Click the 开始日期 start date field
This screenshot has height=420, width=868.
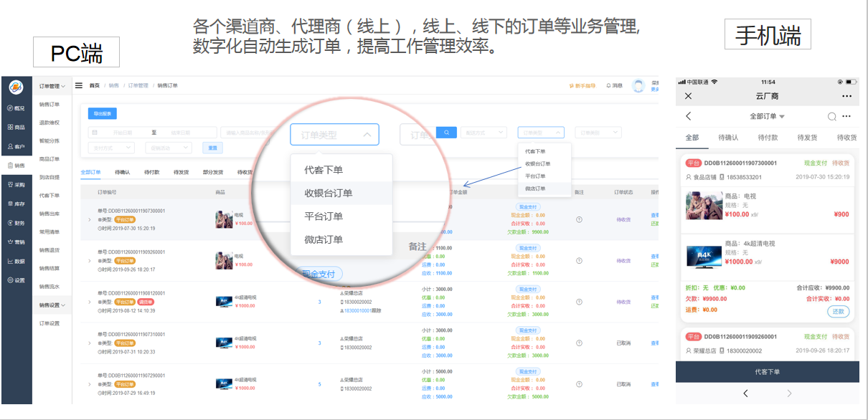pos(123,133)
